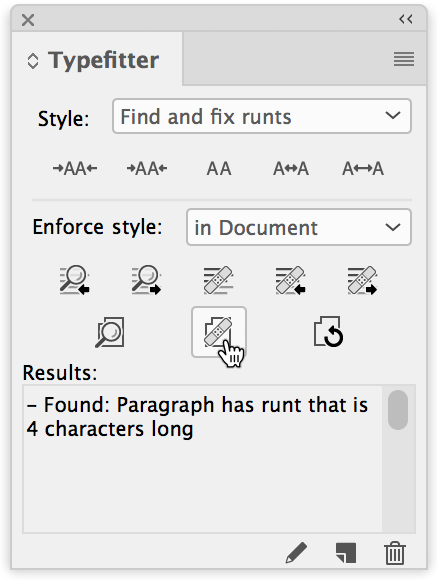Screen dimensions: 438x584
Task: Click the find all in document icon
Action: [110, 332]
